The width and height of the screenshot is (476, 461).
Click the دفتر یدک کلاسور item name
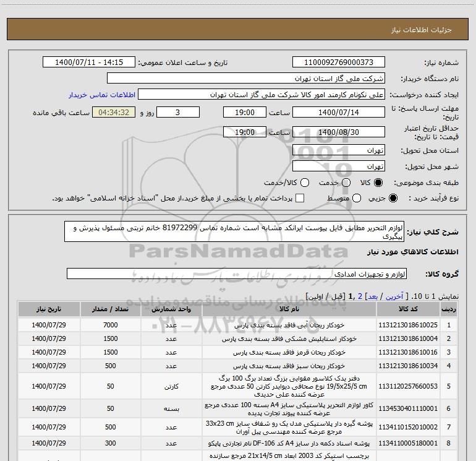(x=289, y=386)
